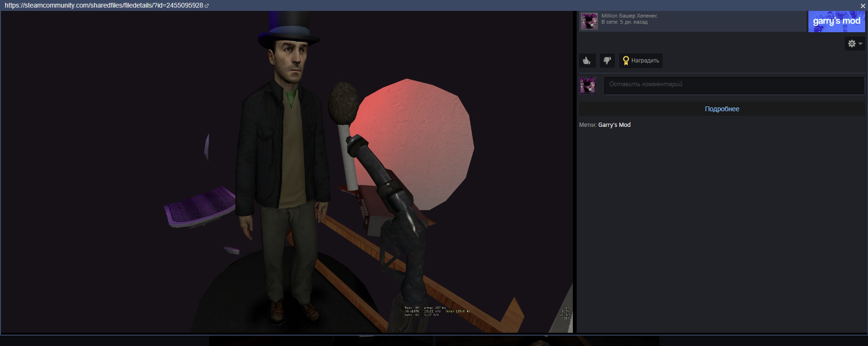Rate the screenshot with thumbs down

click(x=607, y=61)
